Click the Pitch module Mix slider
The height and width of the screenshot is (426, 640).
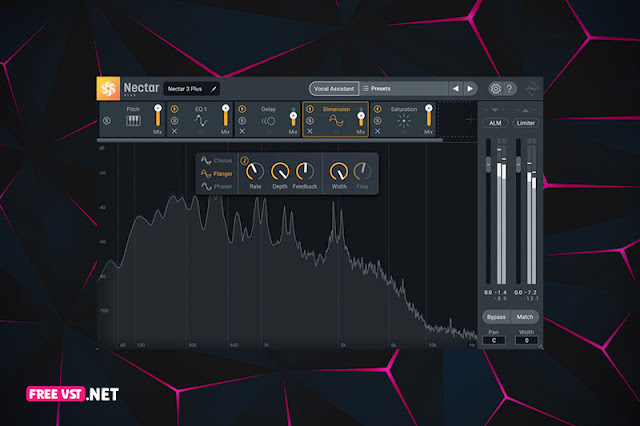[x=158, y=116]
